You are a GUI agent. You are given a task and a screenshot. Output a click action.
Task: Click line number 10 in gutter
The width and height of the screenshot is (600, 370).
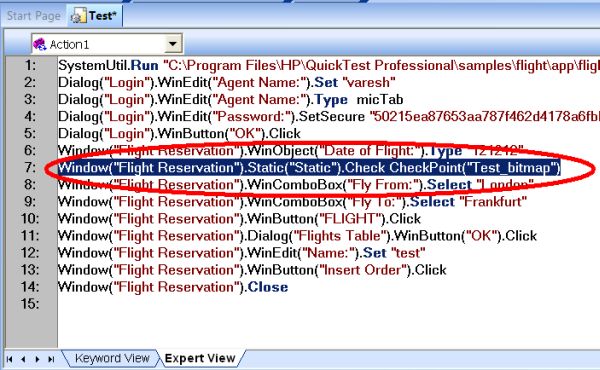click(30, 218)
